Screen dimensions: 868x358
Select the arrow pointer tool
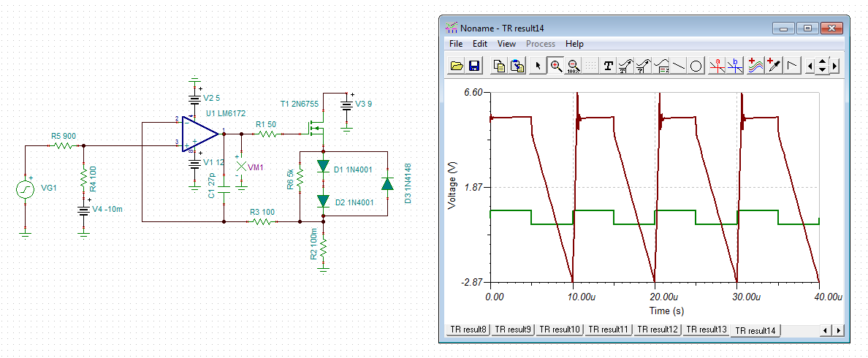click(x=538, y=66)
